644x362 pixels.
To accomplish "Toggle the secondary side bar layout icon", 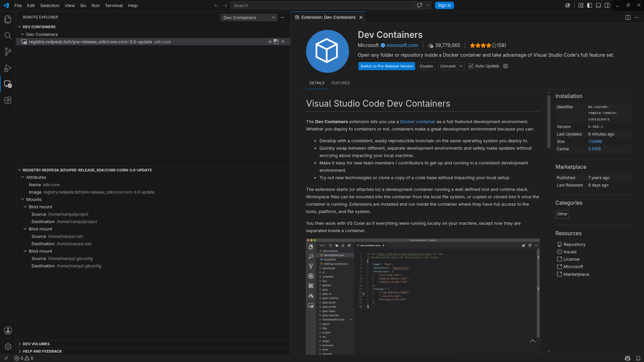I will click(x=607, y=5).
